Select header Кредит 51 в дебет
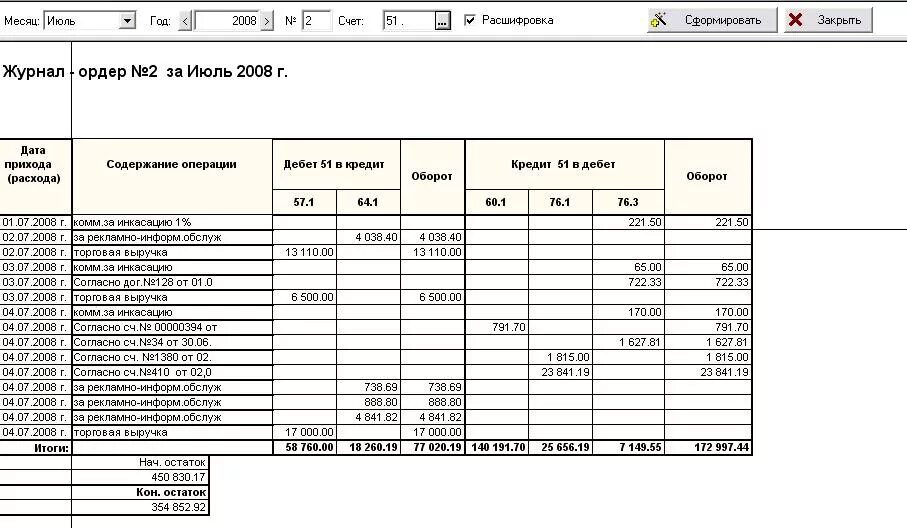 563,164
